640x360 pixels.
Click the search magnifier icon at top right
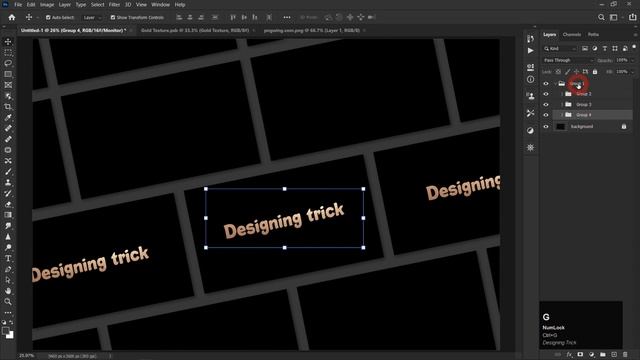(x=601, y=17)
